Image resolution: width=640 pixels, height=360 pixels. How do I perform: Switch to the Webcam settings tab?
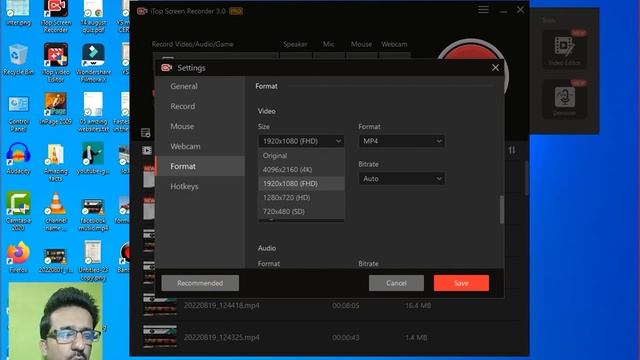200,146
